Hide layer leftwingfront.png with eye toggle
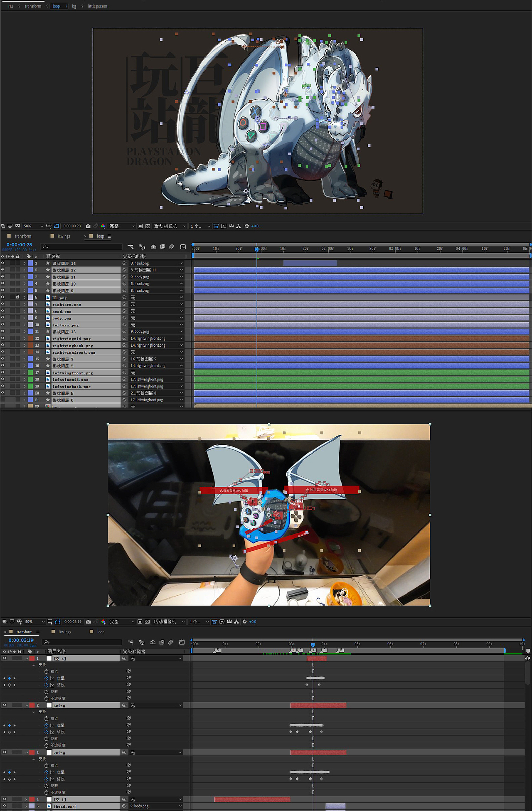Screen dimensions: 532x811 pyautogui.click(x=3, y=372)
